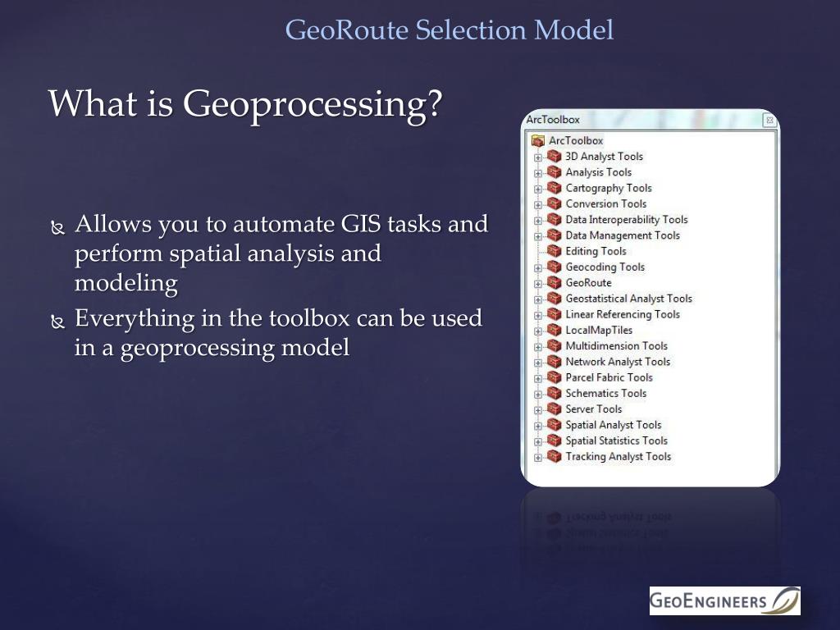This screenshot has height=630, width=840.
Task: Expand the Spatial Analyst Tools node
Action: click(538, 427)
